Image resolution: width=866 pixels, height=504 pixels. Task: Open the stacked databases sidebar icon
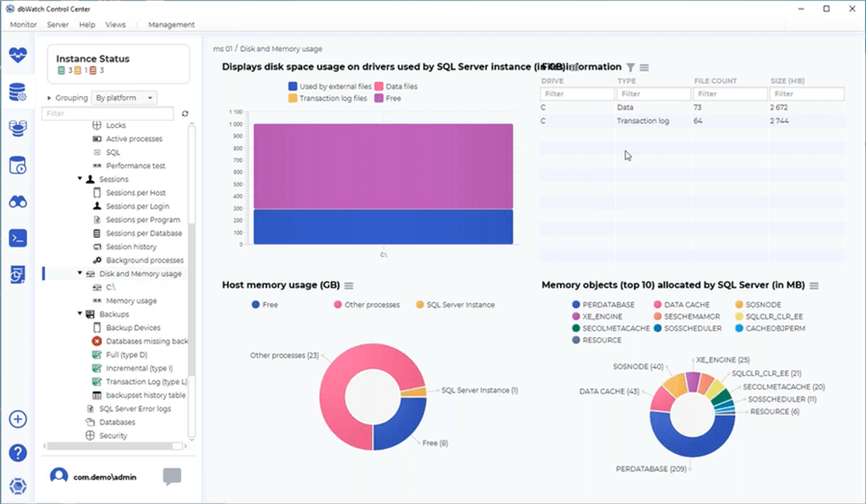(17, 129)
